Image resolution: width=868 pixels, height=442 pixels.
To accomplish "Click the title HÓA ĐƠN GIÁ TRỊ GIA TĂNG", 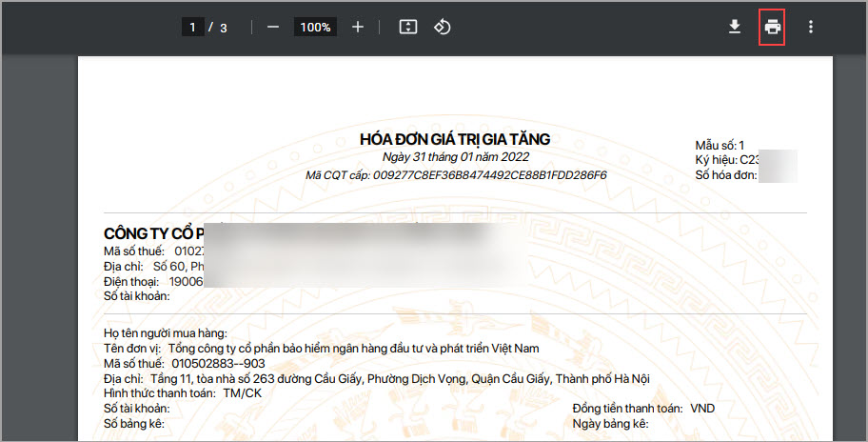I will click(455, 139).
